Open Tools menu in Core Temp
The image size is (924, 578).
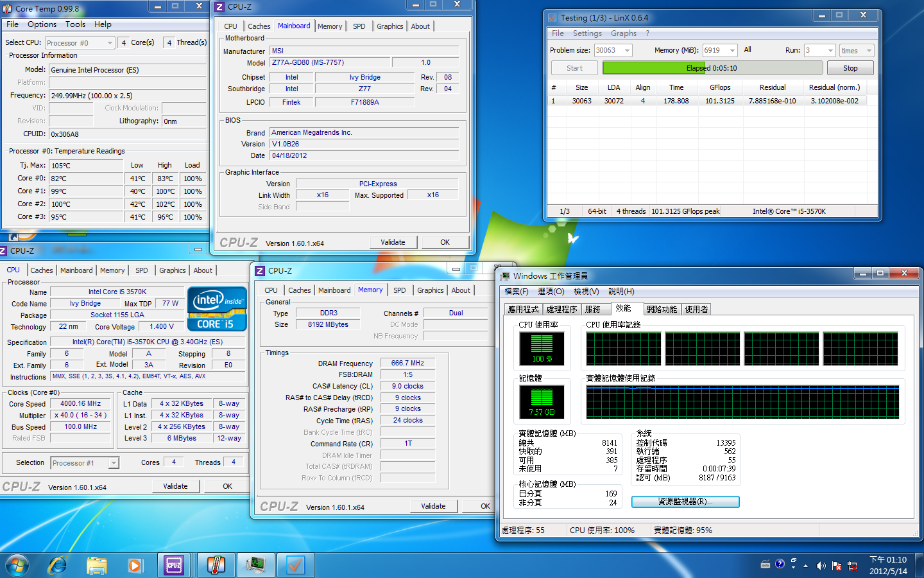75,24
